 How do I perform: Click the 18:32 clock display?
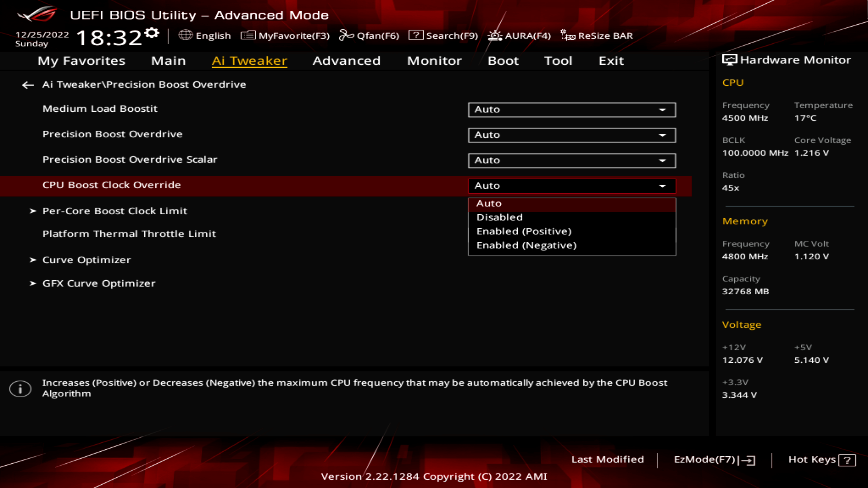109,37
